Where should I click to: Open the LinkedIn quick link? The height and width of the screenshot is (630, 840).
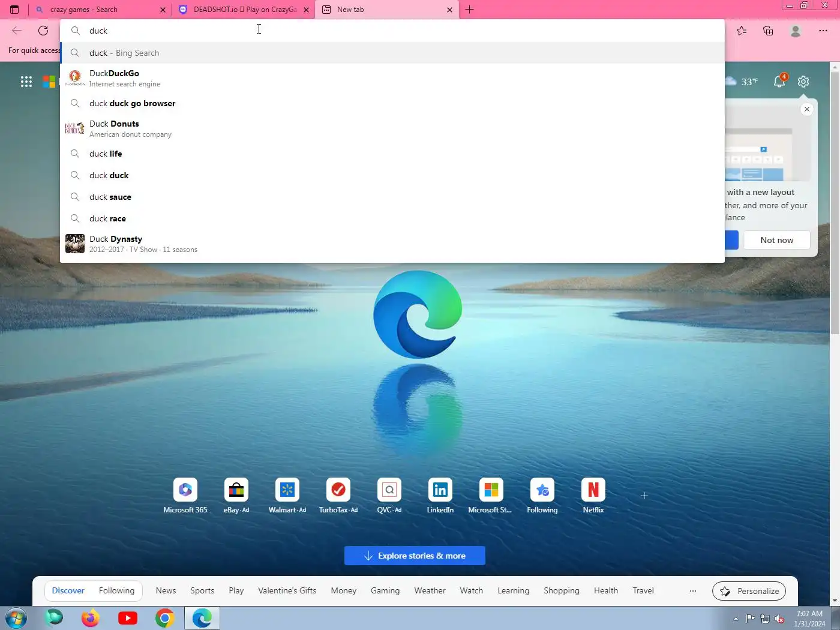pyautogui.click(x=440, y=496)
